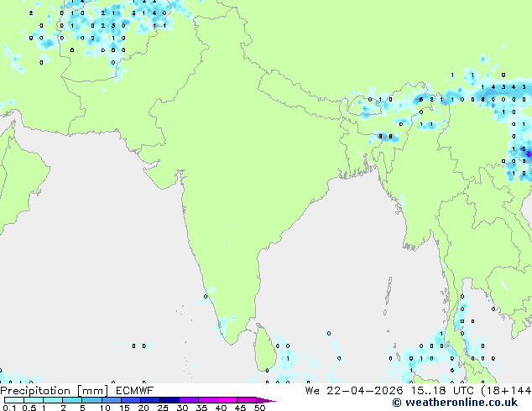Click the '50' legend scale value
The image size is (532, 411).
[x=259, y=408]
